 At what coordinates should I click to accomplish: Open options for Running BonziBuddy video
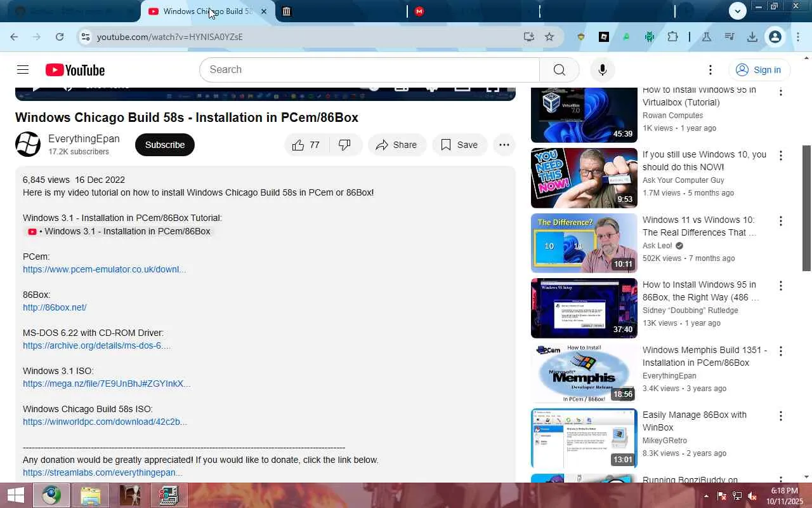(781, 479)
